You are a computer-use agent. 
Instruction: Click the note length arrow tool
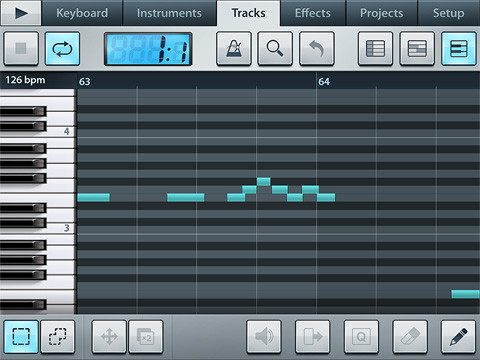tap(313, 337)
